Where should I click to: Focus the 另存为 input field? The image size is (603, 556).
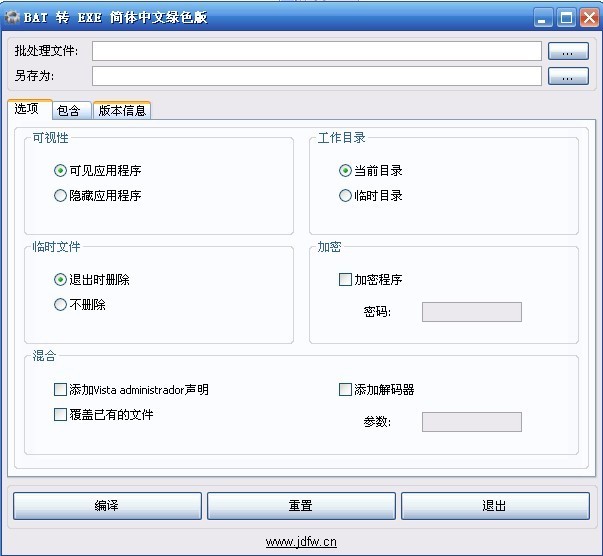click(x=316, y=76)
